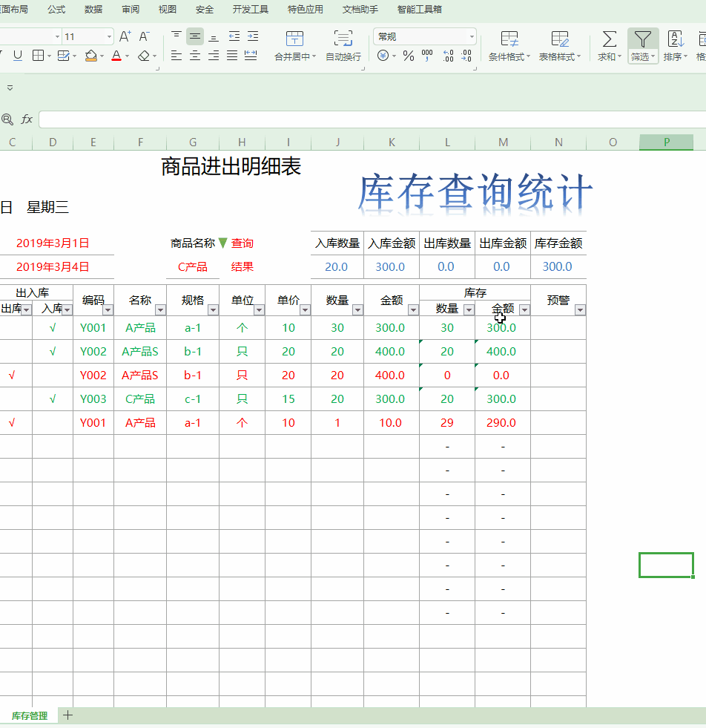706x728 pixels.
Task: Add a new sheet with plus button
Action: [x=67, y=715]
